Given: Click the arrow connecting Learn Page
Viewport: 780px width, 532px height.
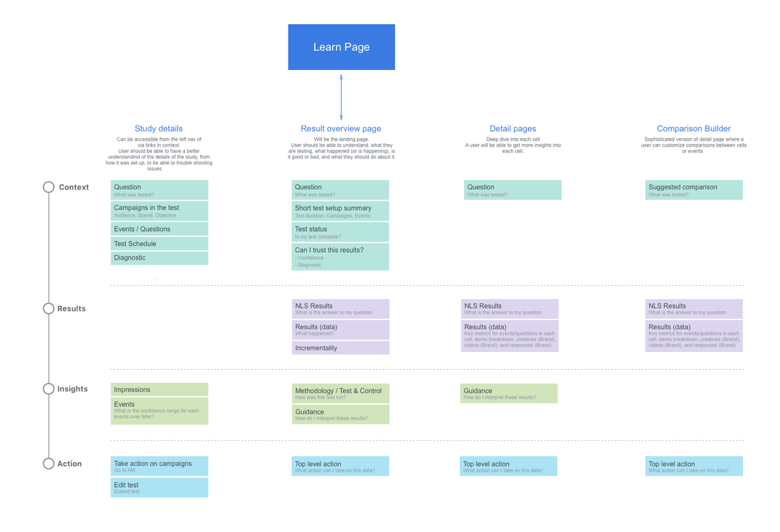Looking at the screenshot, I should (x=341, y=96).
